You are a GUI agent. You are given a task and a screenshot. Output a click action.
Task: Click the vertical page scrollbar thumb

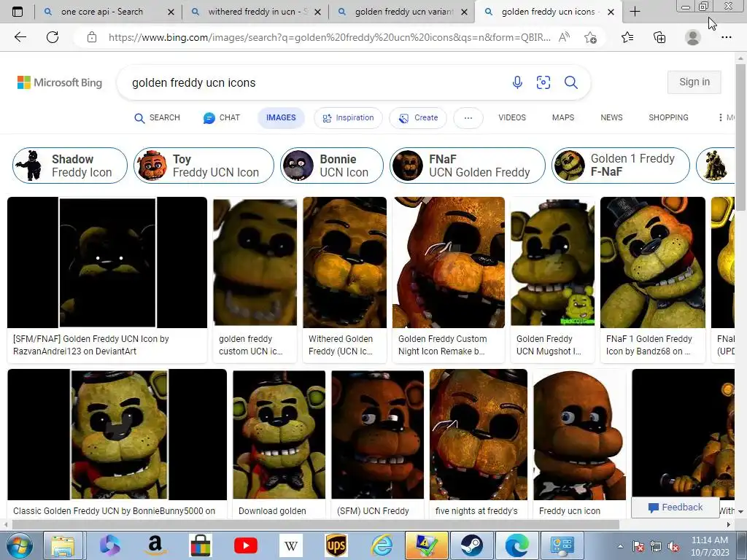pos(740,137)
